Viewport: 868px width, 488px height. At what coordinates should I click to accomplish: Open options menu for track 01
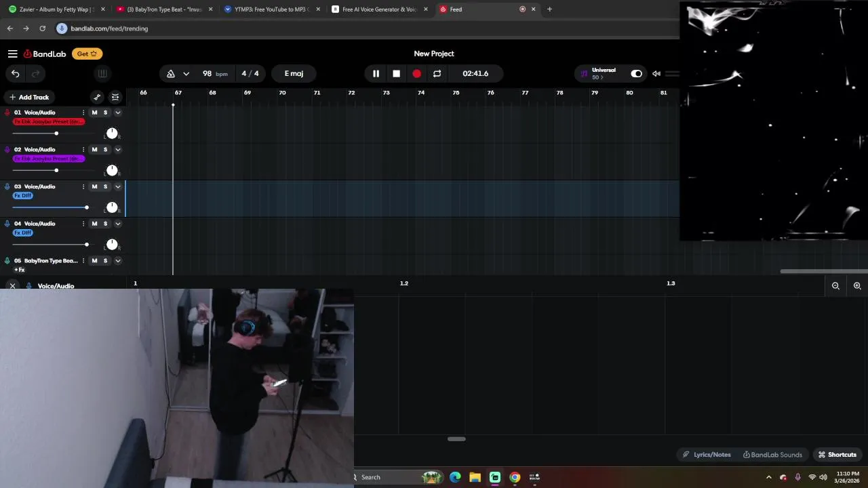[x=83, y=113]
